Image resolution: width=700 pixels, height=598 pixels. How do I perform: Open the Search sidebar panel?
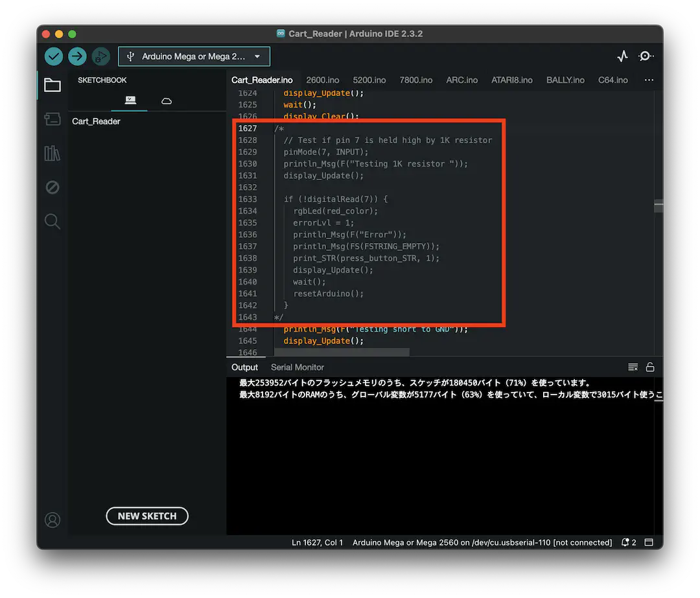click(52, 221)
